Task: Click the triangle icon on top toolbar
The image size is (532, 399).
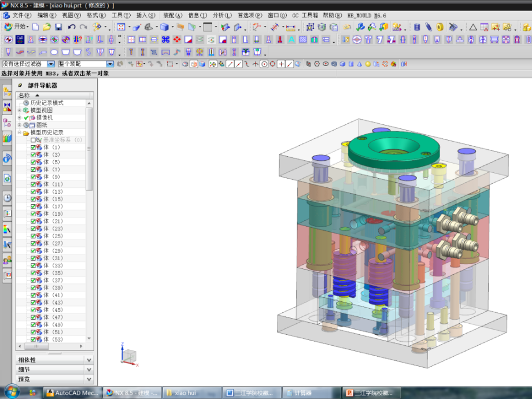Action: [473, 27]
